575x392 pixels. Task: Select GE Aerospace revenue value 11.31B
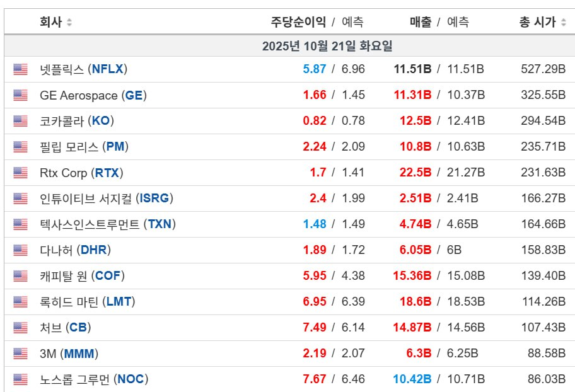point(412,95)
